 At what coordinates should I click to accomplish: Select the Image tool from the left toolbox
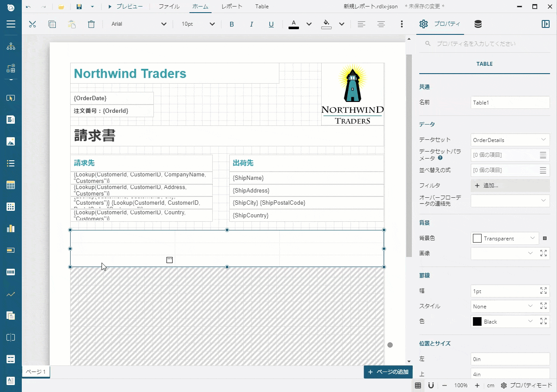point(10,141)
